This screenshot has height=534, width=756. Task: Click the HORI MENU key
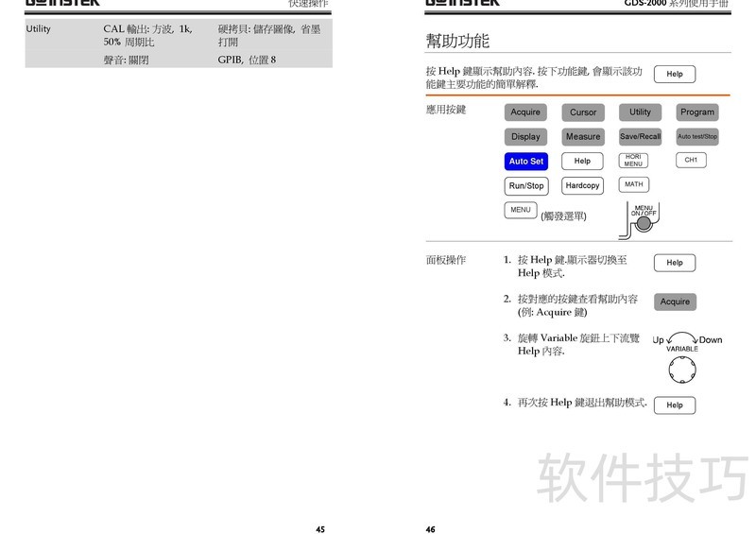[x=633, y=161]
